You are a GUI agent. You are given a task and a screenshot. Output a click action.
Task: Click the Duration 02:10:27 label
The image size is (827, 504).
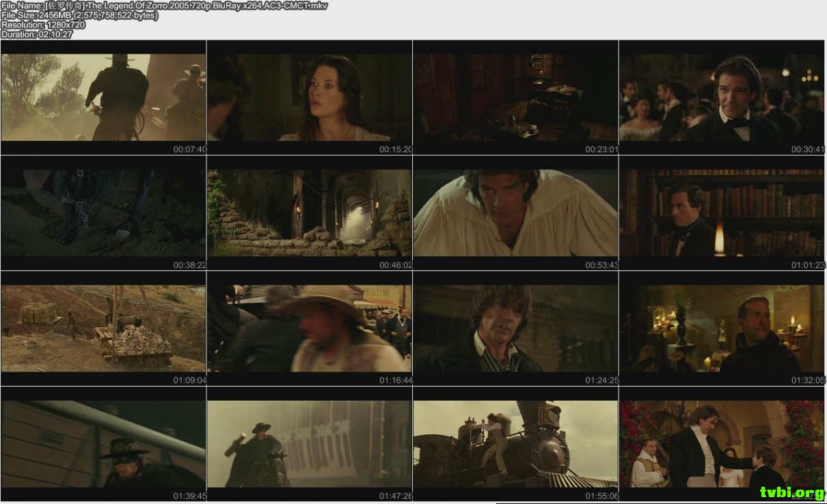pyautogui.click(x=36, y=33)
